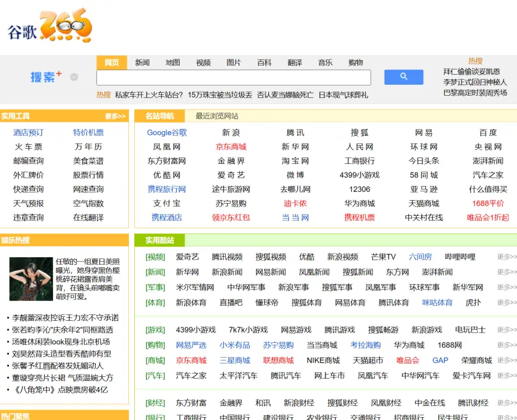Open the 12306 site link
517x420 pixels.
tap(359, 189)
